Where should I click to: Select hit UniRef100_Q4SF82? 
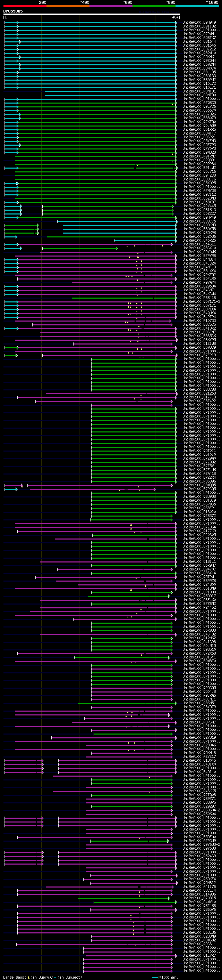[x=199, y=634]
